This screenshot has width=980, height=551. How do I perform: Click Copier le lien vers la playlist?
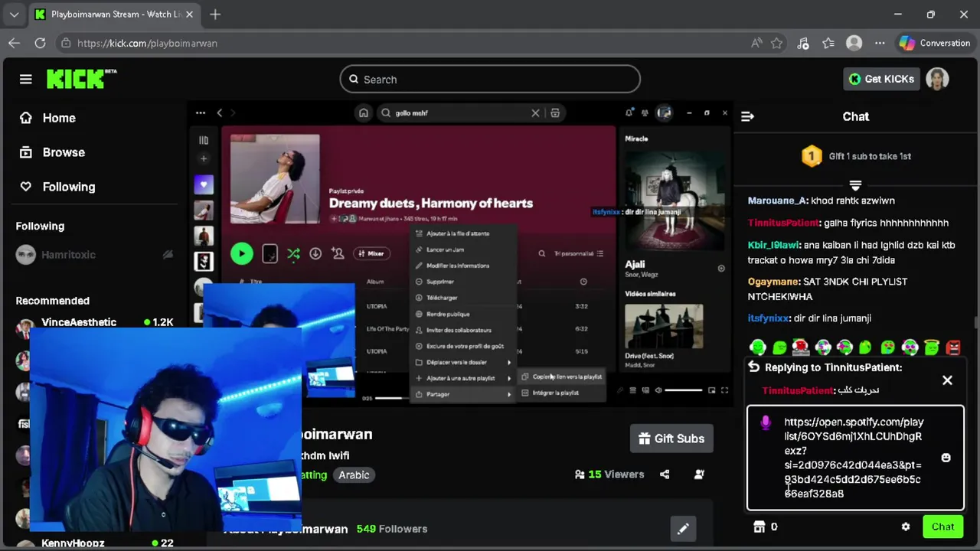pyautogui.click(x=561, y=377)
